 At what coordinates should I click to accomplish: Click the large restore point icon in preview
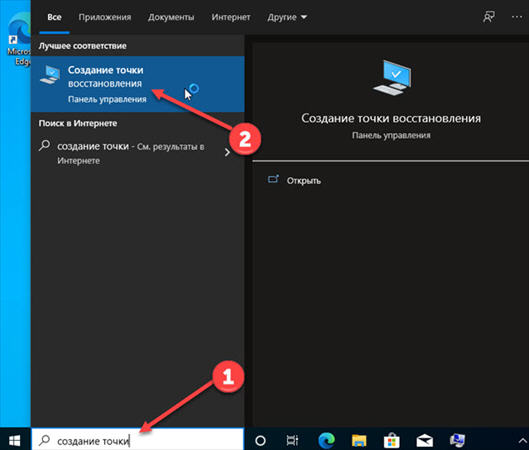click(x=392, y=77)
